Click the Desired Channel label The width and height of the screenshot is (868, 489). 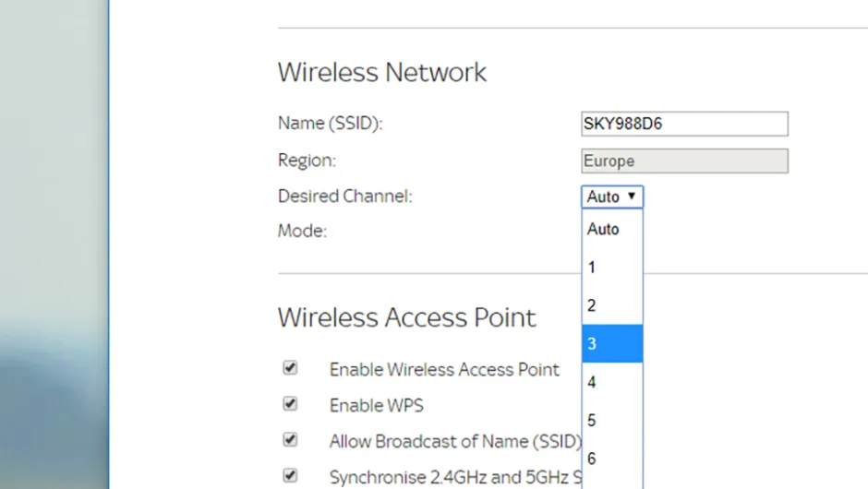(344, 197)
